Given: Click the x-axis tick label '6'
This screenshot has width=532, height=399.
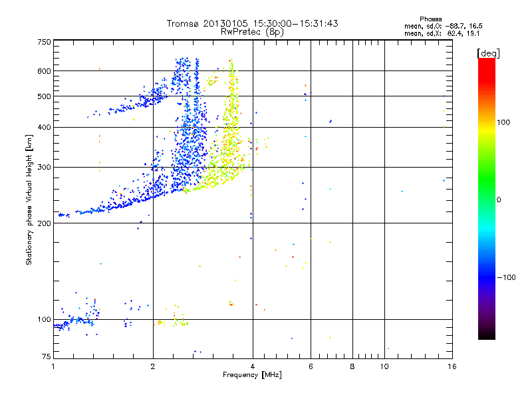Looking at the screenshot, I should 311,366.
